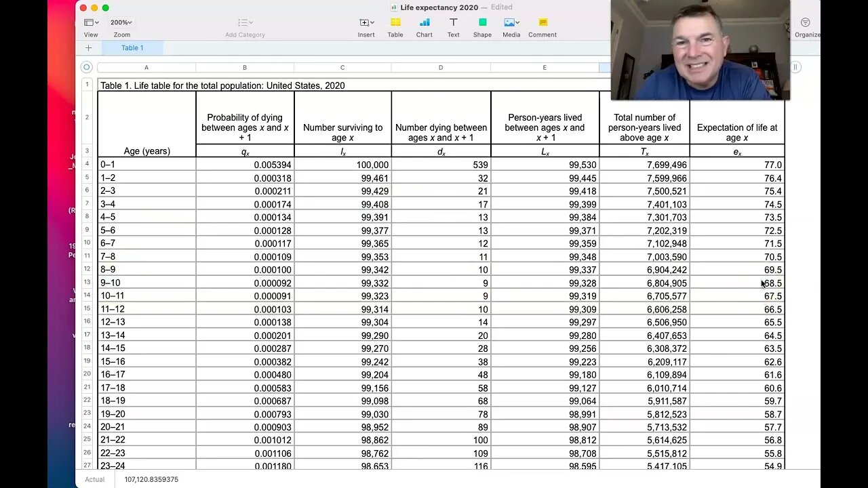Click the cell with 77.0
This screenshot has height=488, width=868.
click(737, 165)
